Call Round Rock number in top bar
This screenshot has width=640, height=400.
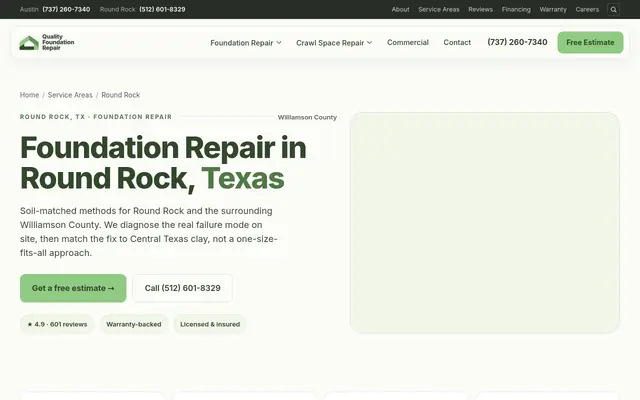162,9
